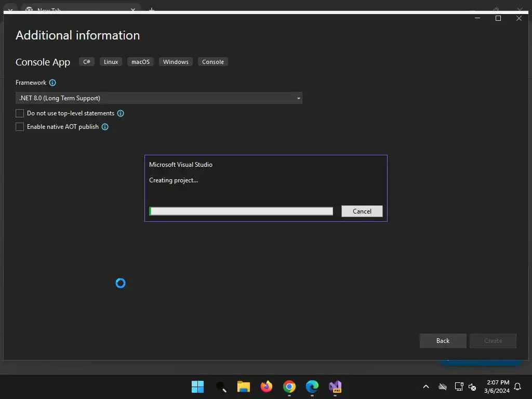Enable Do not use top-level statements

click(20, 113)
